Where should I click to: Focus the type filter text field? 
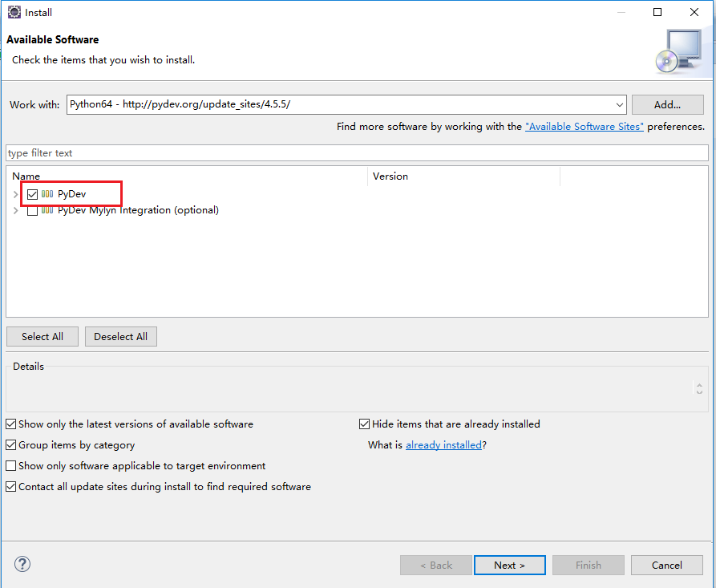click(x=357, y=153)
